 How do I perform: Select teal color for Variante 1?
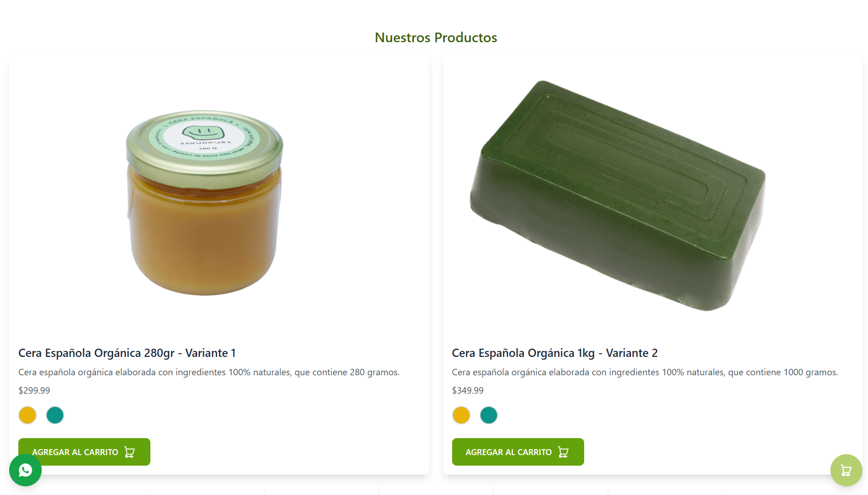pos(55,415)
